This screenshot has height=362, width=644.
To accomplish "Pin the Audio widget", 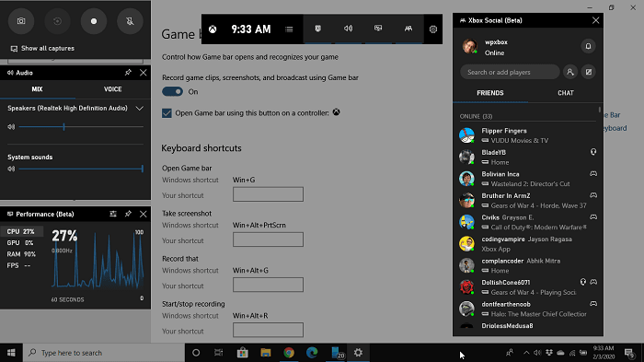I will click(x=128, y=73).
